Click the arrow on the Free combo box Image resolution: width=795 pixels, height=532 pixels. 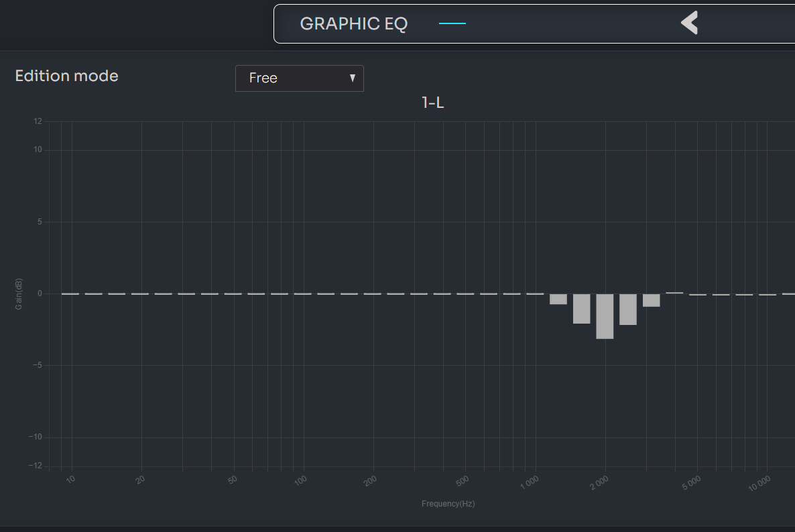click(353, 78)
